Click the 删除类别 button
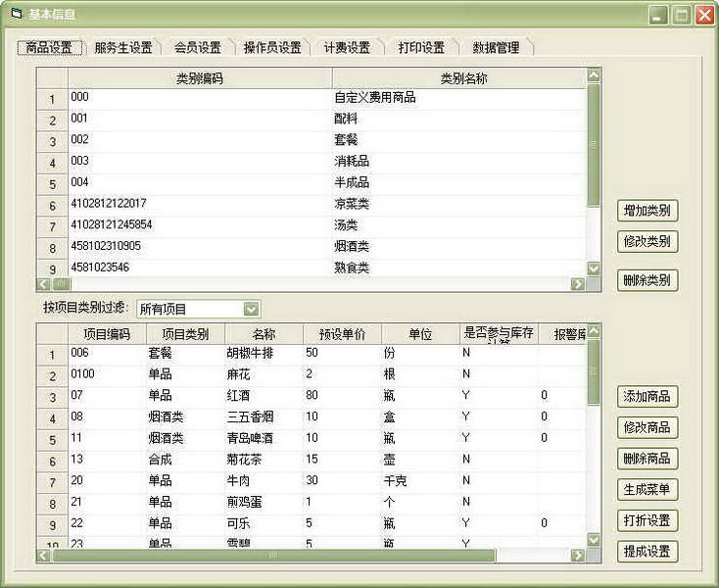719x588 pixels. (647, 280)
